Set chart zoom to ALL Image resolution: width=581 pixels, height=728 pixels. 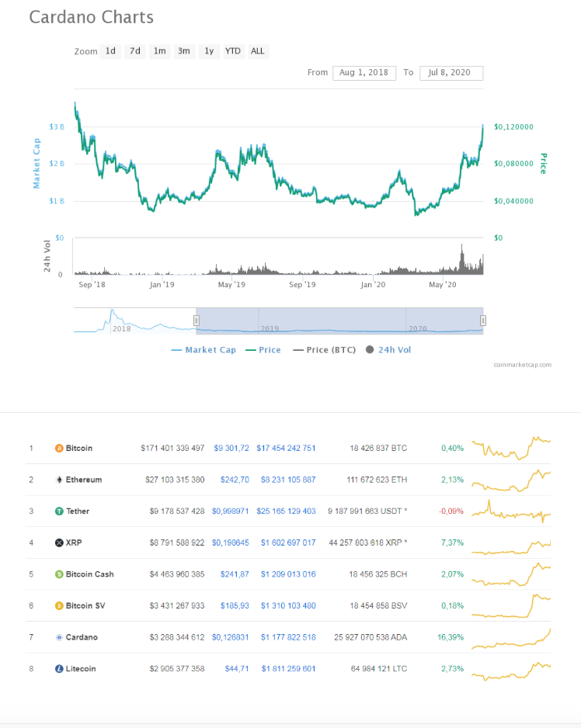pos(258,51)
